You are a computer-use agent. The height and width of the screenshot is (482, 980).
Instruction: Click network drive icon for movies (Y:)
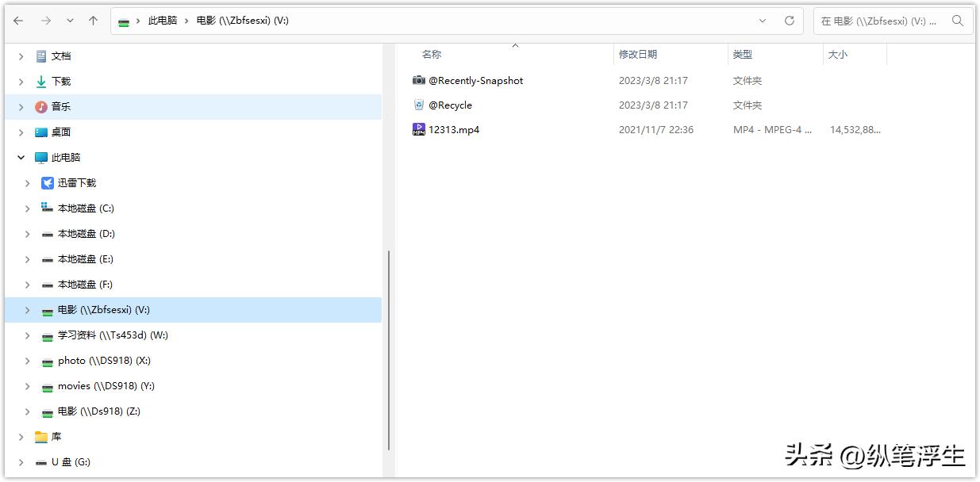(x=48, y=387)
